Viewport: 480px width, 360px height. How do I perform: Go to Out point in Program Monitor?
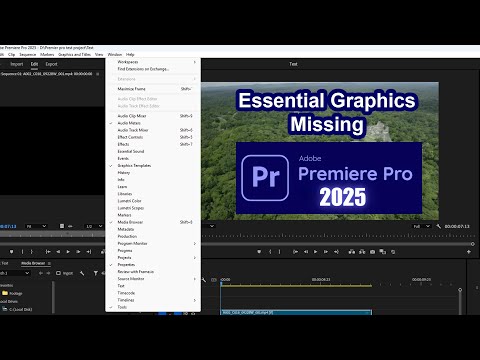(336, 252)
